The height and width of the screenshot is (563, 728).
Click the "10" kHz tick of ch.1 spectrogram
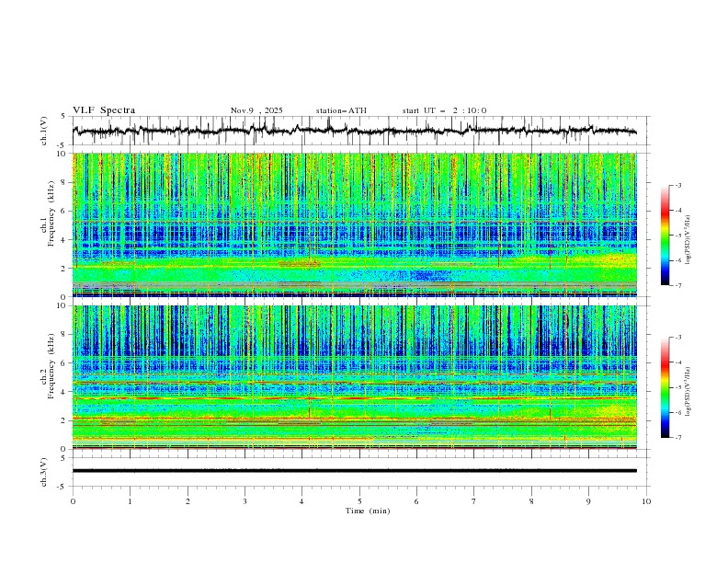(63, 154)
